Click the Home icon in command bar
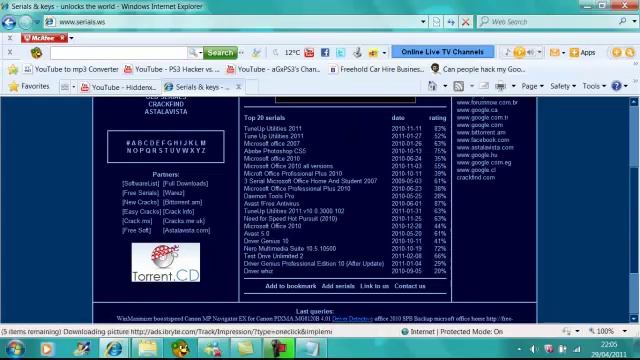This screenshot has height=360, width=640. coord(432,86)
